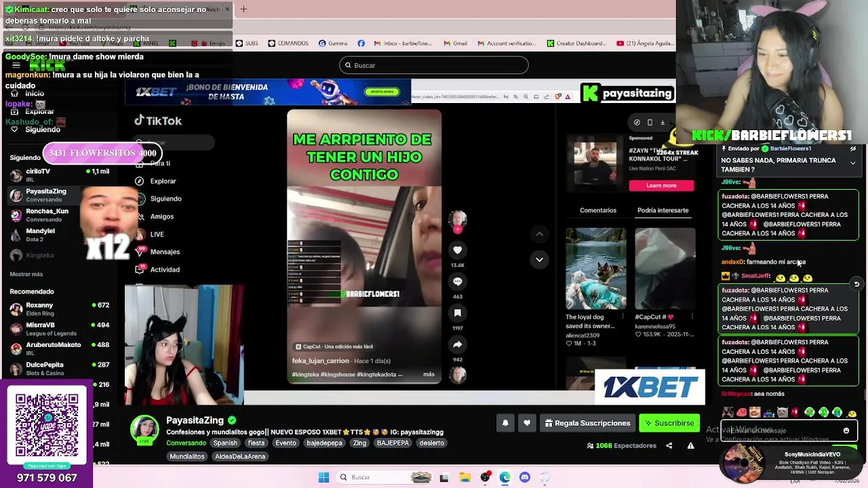The width and height of the screenshot is (868, 488).
Task: Open Windows Start menu
Action: pos(323,477)
